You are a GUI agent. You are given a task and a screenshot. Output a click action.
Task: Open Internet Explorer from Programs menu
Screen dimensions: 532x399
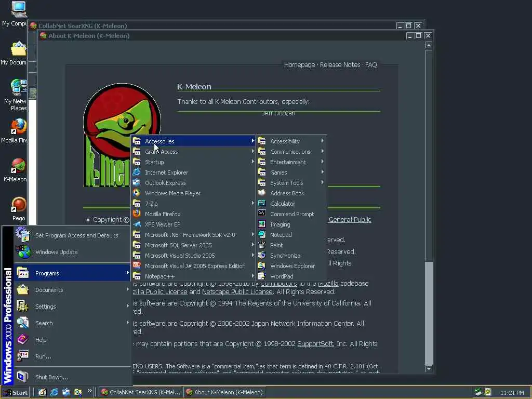coord(193,172)
